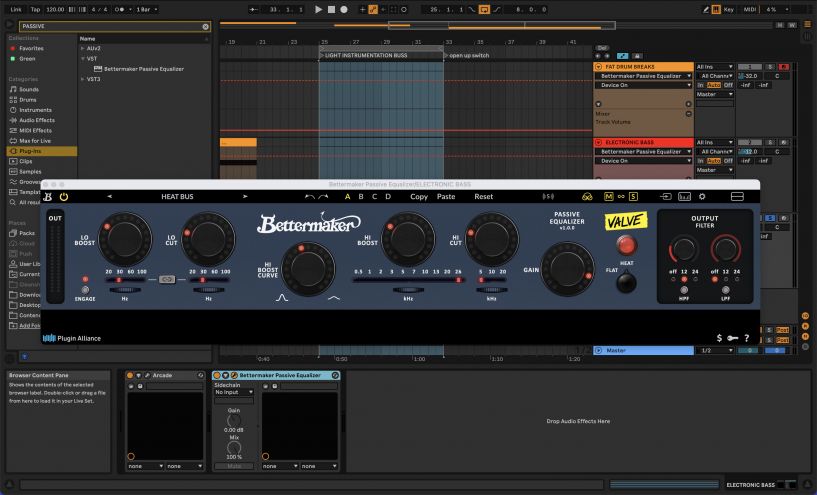
Task: Open the plugin help question mark
Action: (x=747, y=338)
